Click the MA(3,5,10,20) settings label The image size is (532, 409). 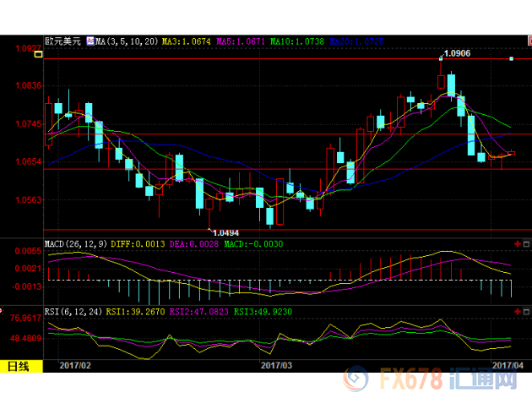[x=127, y=41]
